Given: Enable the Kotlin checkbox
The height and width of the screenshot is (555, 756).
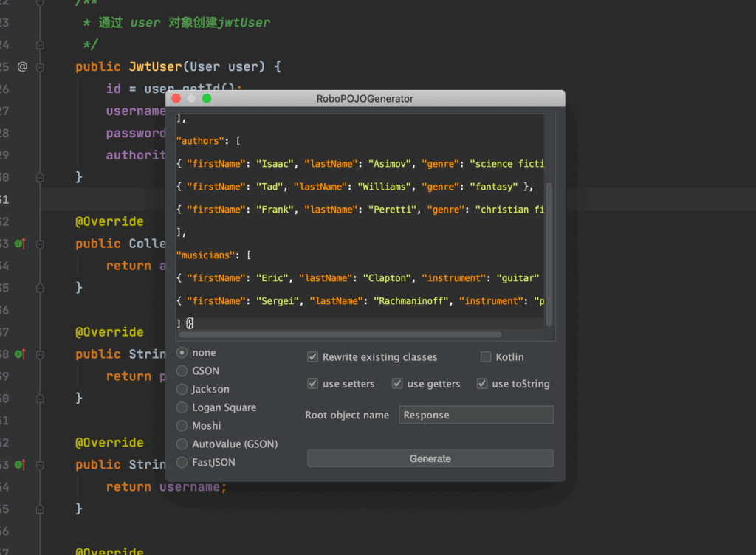Looking at the screenshot, I should (x=486, y=357).
